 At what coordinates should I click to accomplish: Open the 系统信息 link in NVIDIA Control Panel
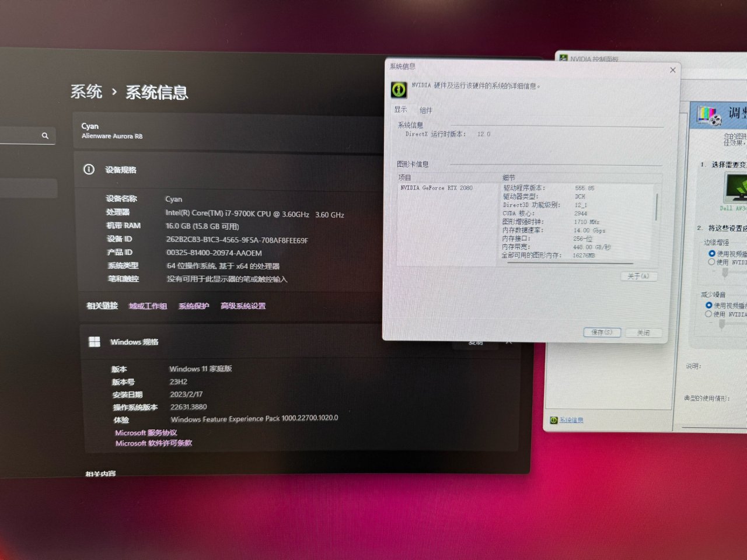click(x=571, y=420)
